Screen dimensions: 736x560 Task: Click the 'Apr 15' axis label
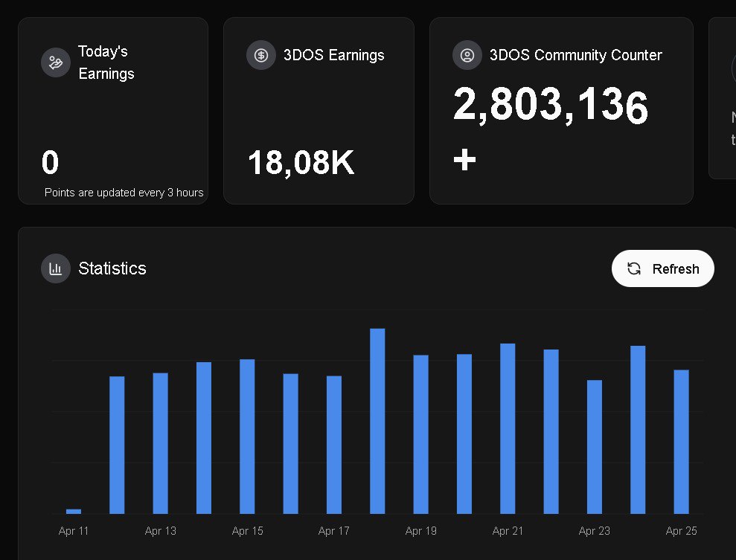coord(247,531)
